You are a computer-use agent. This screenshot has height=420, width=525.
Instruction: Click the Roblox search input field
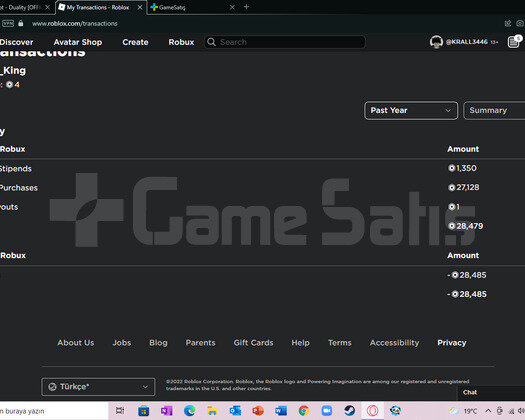(285, 42)
